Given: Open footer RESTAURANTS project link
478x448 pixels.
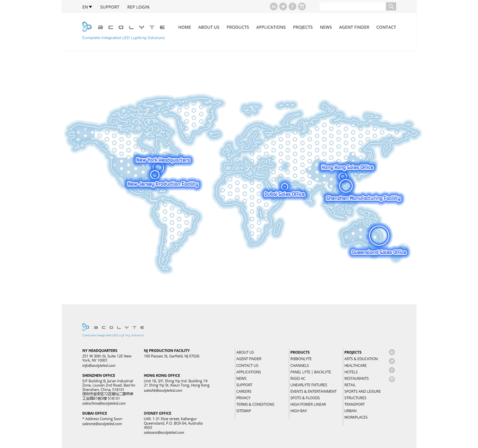Looking at the screenshot, I should 356,378.
